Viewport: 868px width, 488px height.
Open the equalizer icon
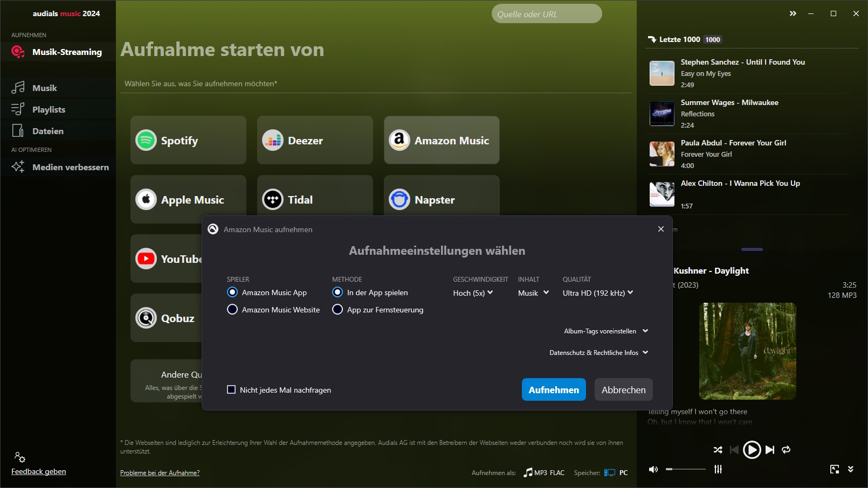718,469
